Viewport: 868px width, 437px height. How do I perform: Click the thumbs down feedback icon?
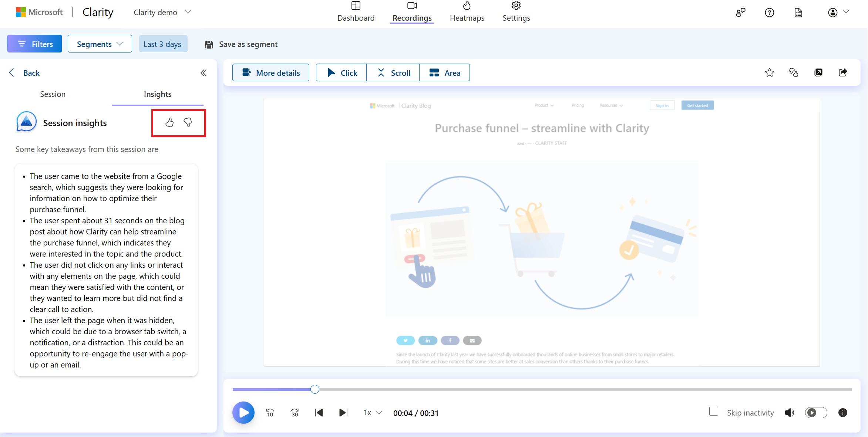pos(188,122)
